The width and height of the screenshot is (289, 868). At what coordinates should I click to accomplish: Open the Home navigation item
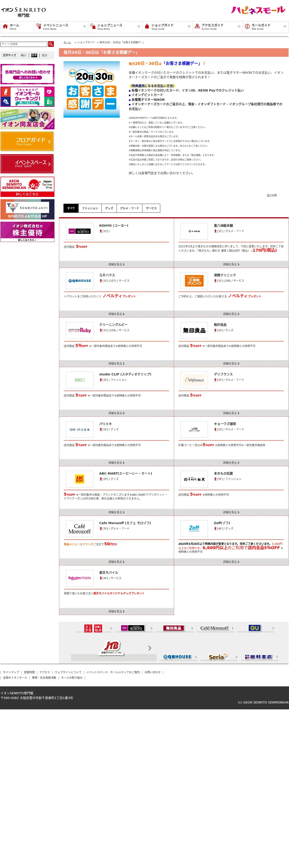click(17, 27)
